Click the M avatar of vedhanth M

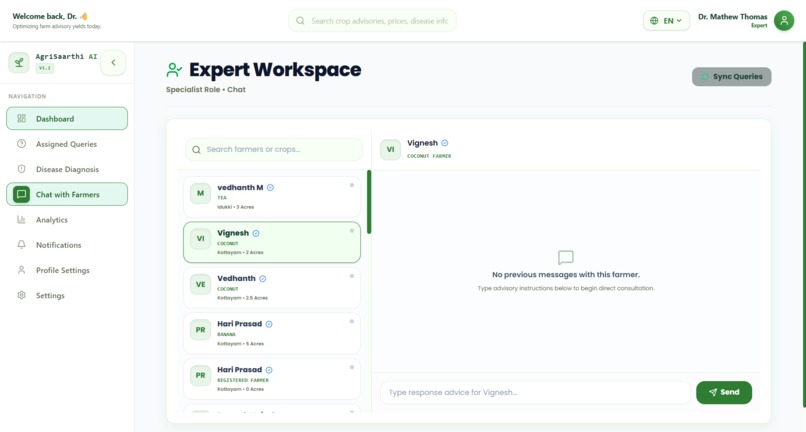pos(200,193)
